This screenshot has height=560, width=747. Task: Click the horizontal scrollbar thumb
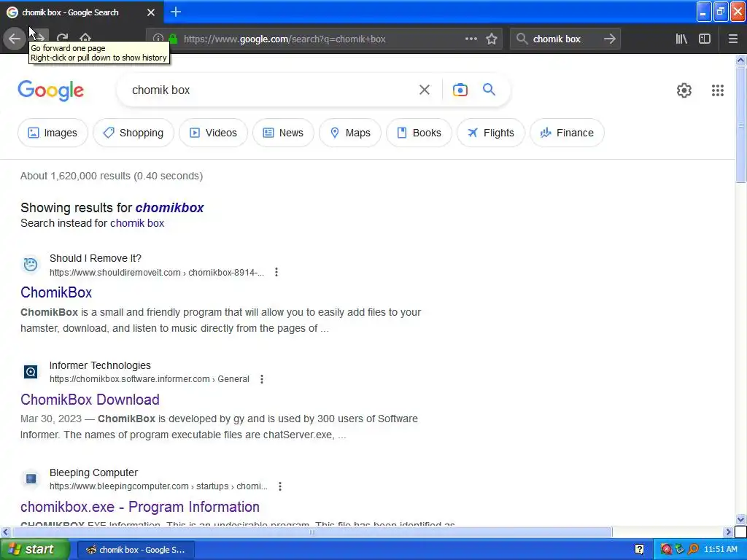[x=312, y=532]
